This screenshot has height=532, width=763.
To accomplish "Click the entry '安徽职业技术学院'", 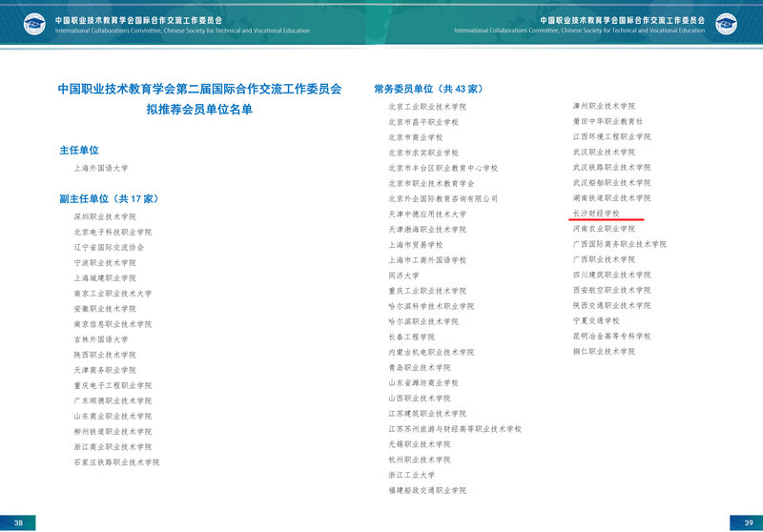I will [x=105, y=309].
